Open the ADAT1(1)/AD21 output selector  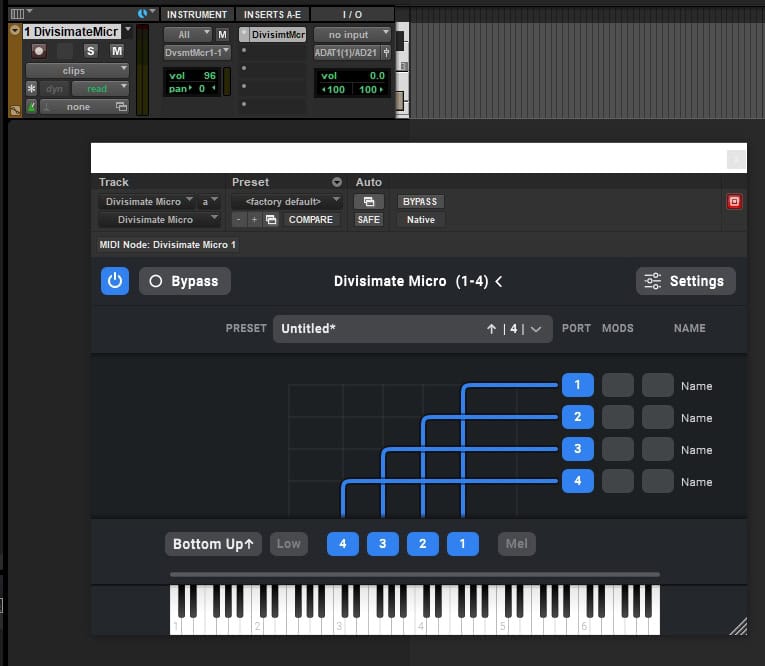[347, 52]
